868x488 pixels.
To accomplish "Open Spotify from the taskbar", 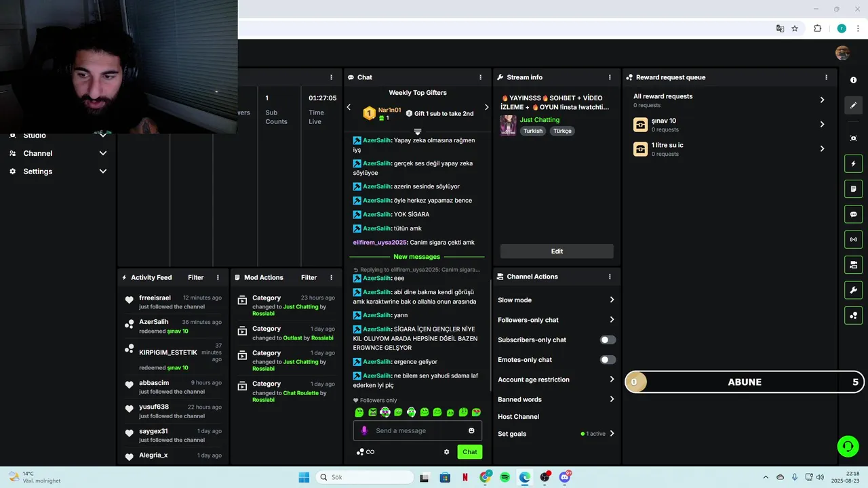I will coord(505,477).
